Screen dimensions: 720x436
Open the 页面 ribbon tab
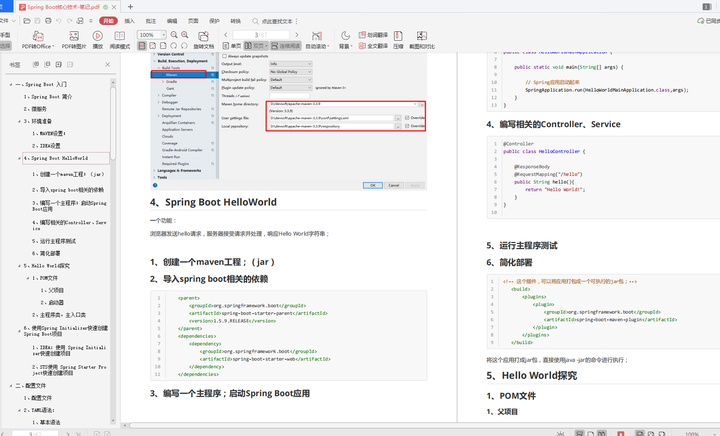[193, 21]
